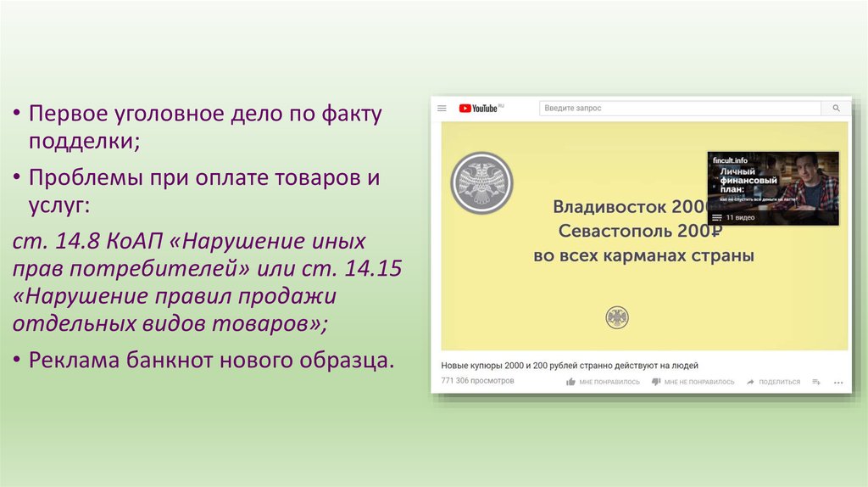Click the thumbs-down dislike icon
Image resolution: width=868 pixels, height=487 pixels.
point(656,382)
